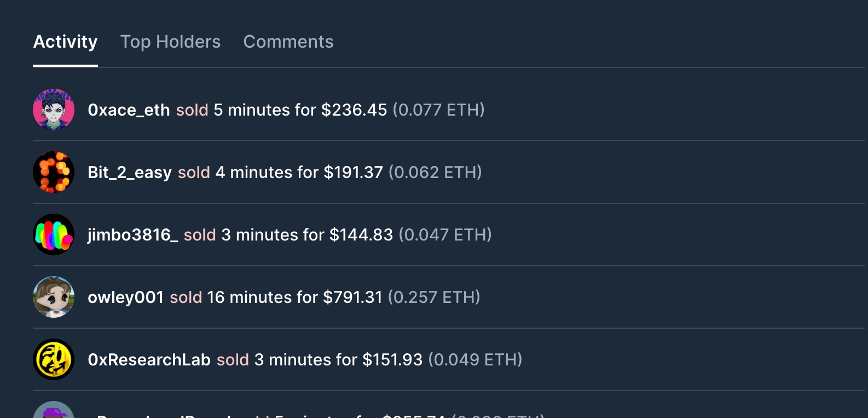Open 0xResearchLab's yellow logo avatar
The width and height of the screenshot is (868, 418).
[x=54, y=359]
